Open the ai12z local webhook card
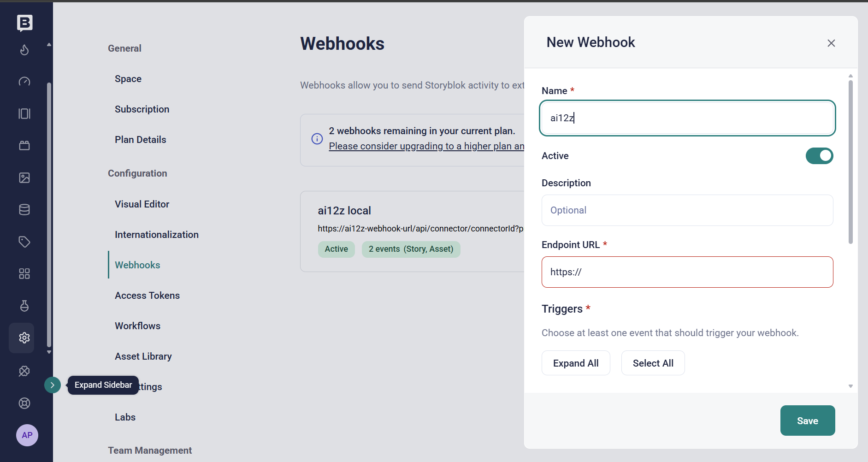The width and height of the screenshot is (868, 462). point(412,231)
